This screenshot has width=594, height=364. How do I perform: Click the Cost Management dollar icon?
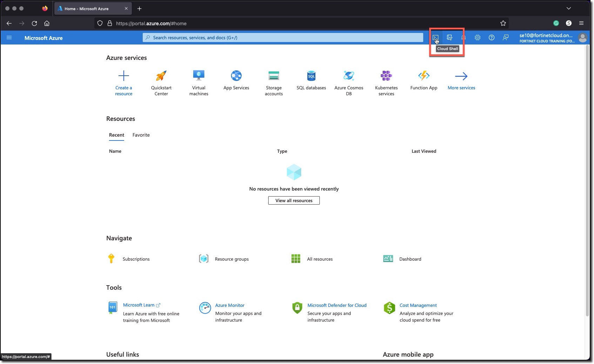(x=389, y=308)
